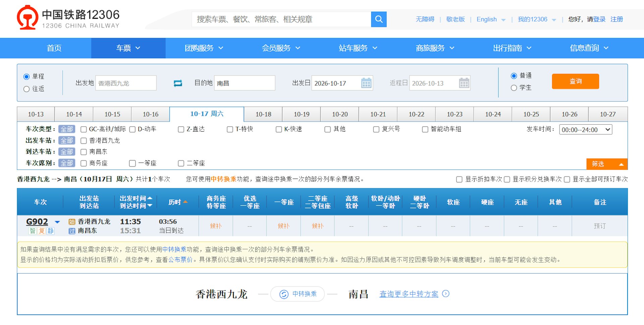Screen dimensions: 644x325
Task: Click the 智 badge under G902
Action: tap(33, 231)
